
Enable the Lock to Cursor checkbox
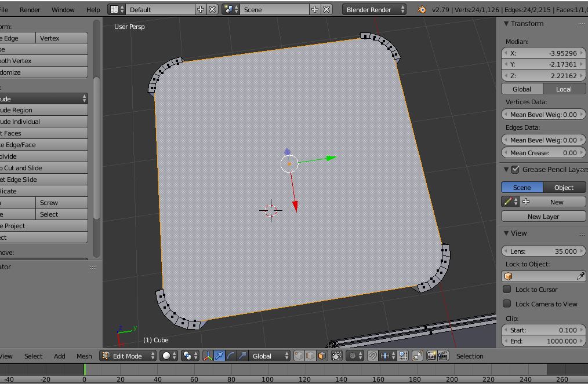(507, 290)
